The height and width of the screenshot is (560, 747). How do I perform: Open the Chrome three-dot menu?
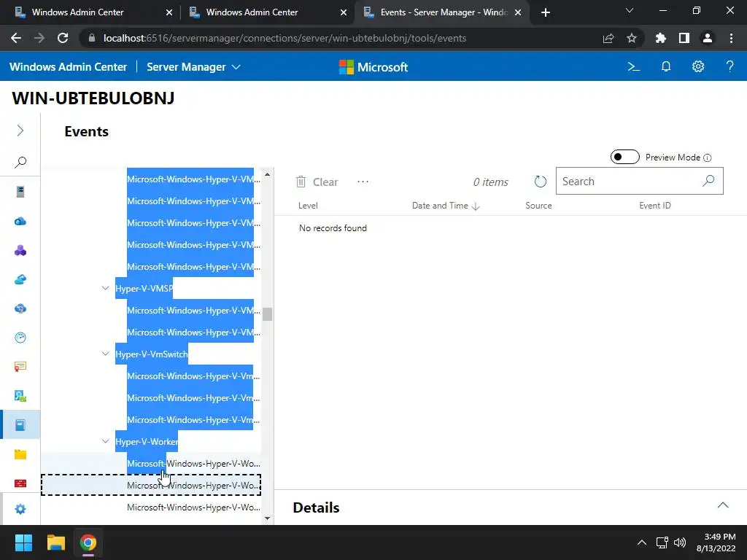tap(731, 38)
